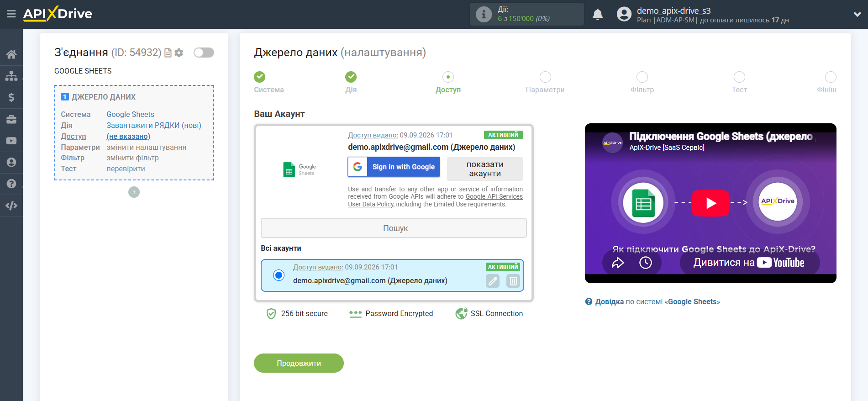
Task: Open the help question mark sidebar icon
Action: (11, 184)
